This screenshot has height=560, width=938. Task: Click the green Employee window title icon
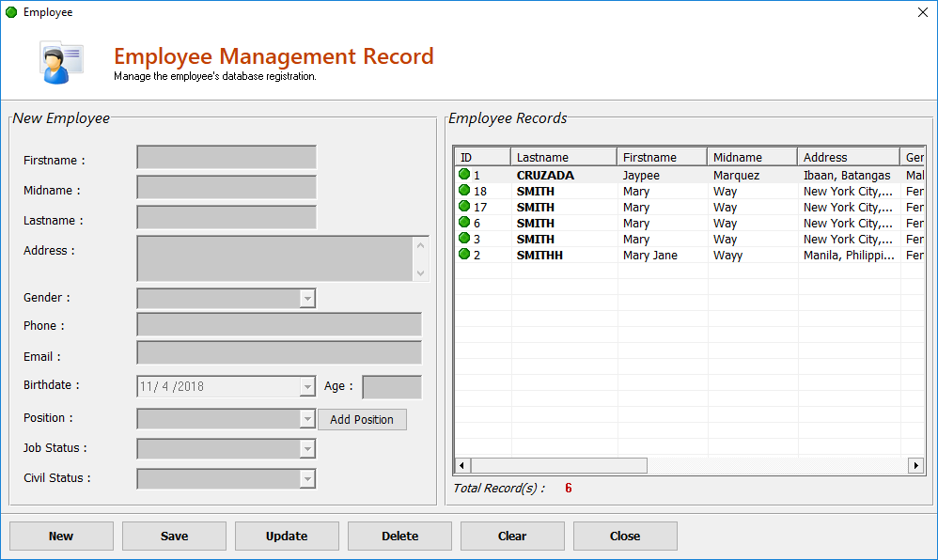[x=11, y=12]
